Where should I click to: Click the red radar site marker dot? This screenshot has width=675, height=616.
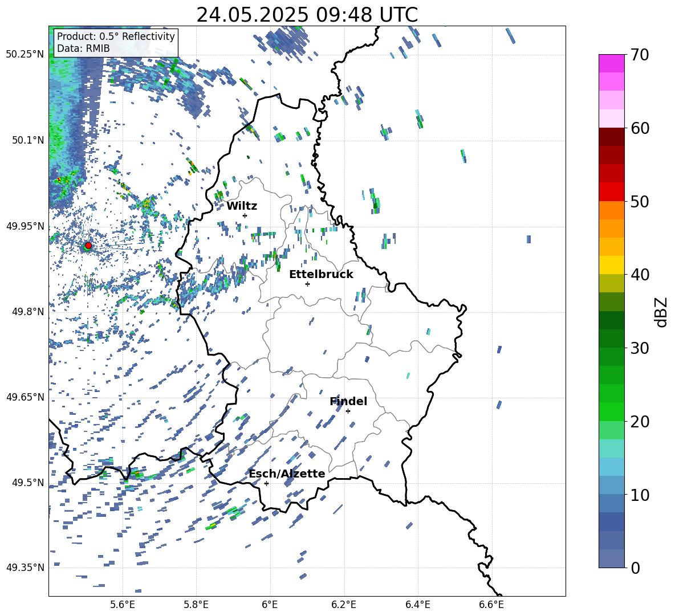tap(88, 246)
